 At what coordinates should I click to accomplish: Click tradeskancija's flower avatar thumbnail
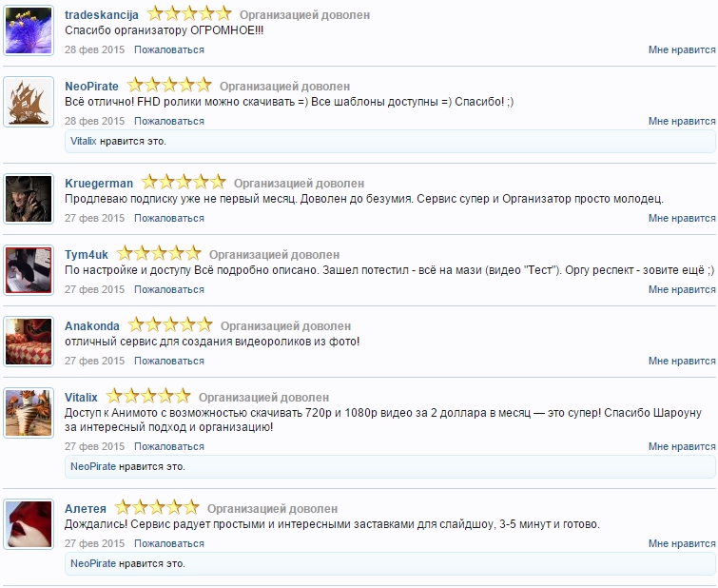pyautogui.click(x=29, y=30)
